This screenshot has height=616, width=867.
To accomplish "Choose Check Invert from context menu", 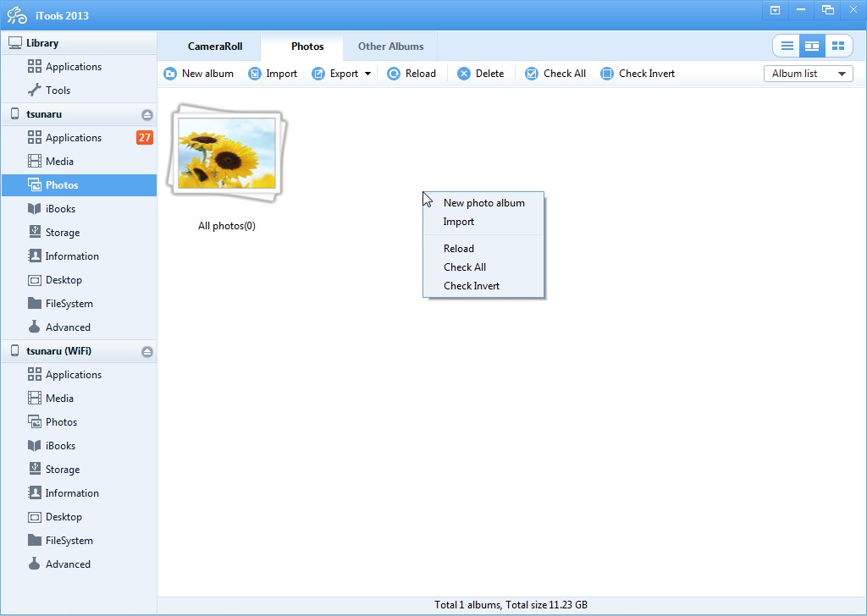I will point(483,286).
